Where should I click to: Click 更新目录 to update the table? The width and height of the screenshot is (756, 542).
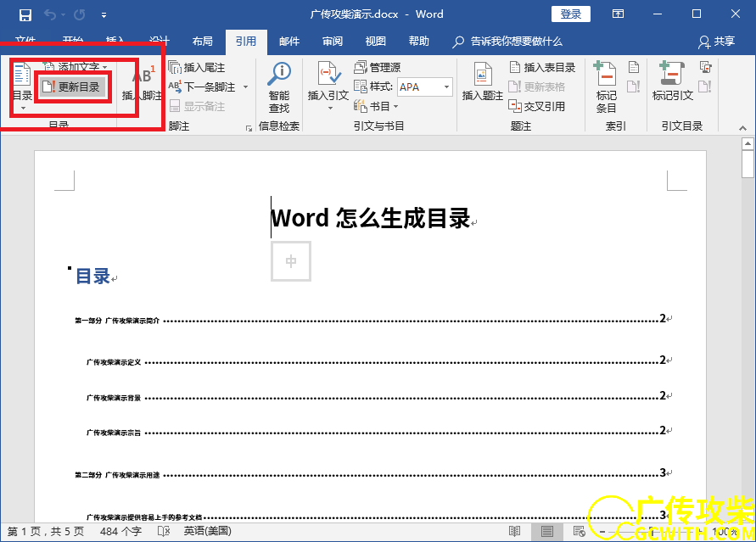[x=71, y=87]
